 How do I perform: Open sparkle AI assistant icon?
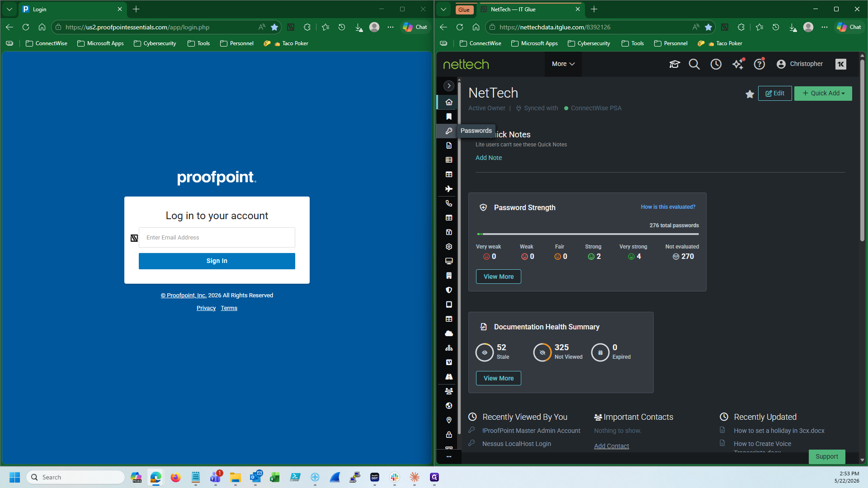(738, 64)
